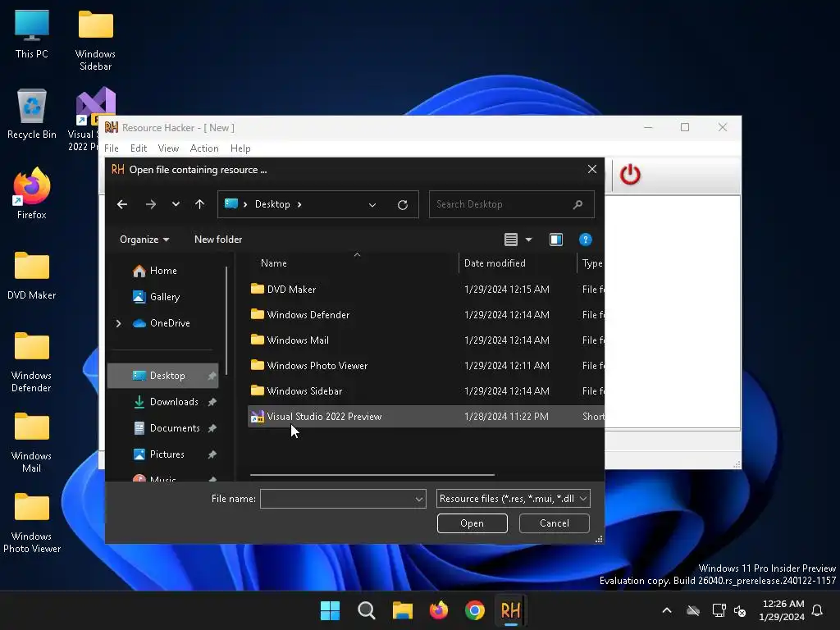
Task: Go forward in the file dialog
Action: (x=151, y=204)
